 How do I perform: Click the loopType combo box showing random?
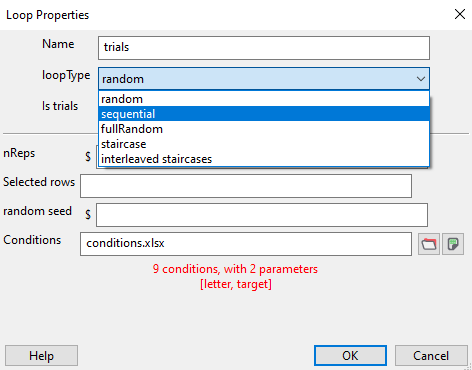264,79
